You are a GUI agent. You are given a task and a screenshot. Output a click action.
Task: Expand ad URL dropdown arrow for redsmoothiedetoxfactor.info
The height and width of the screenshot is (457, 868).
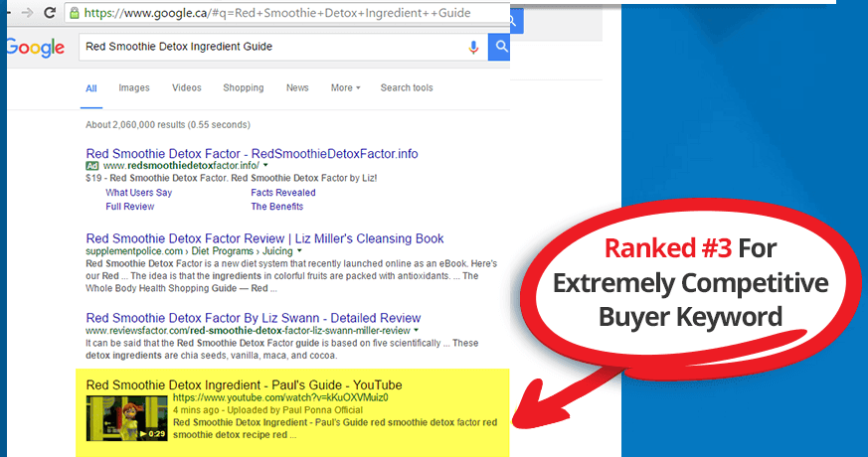point(265,166)
